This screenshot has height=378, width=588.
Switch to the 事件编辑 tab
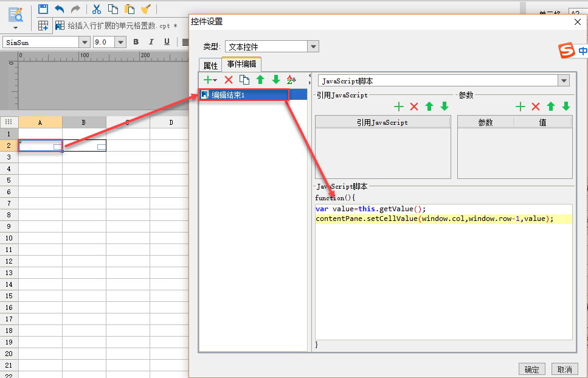pos(241,64)
